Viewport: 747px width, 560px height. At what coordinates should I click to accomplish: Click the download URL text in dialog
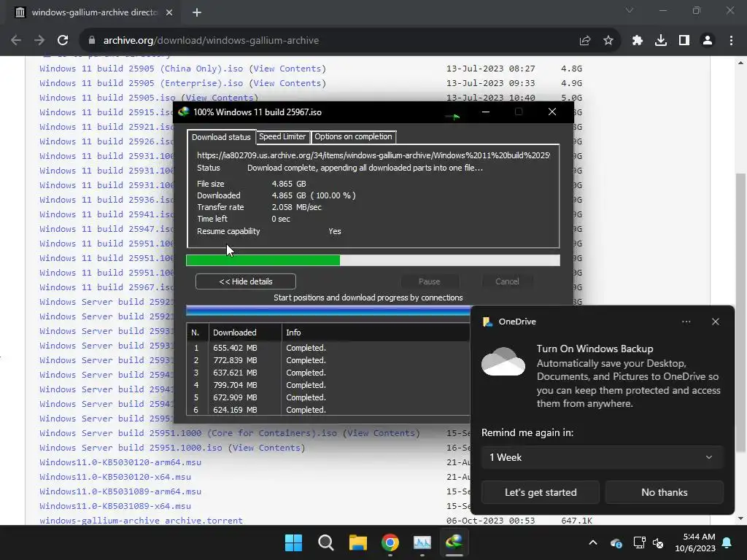coord(373,155)
